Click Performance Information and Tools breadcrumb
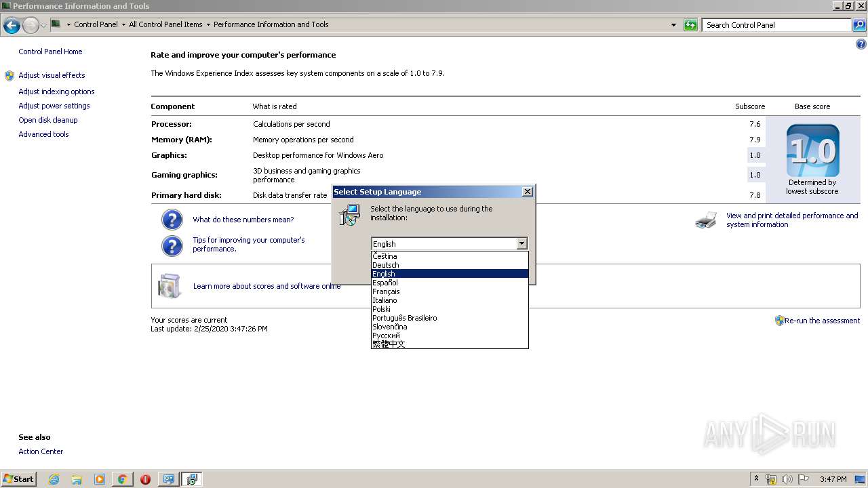The width and height of the screenshot is (868, 488). pyautogui.click(x=271, y=24)
